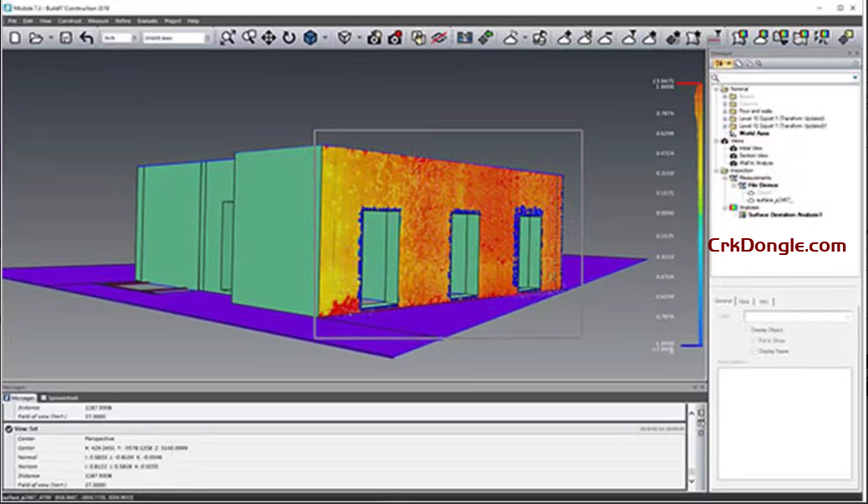Open the units dropdown in toolbar
868x504 pixels.
click(119, 38)
